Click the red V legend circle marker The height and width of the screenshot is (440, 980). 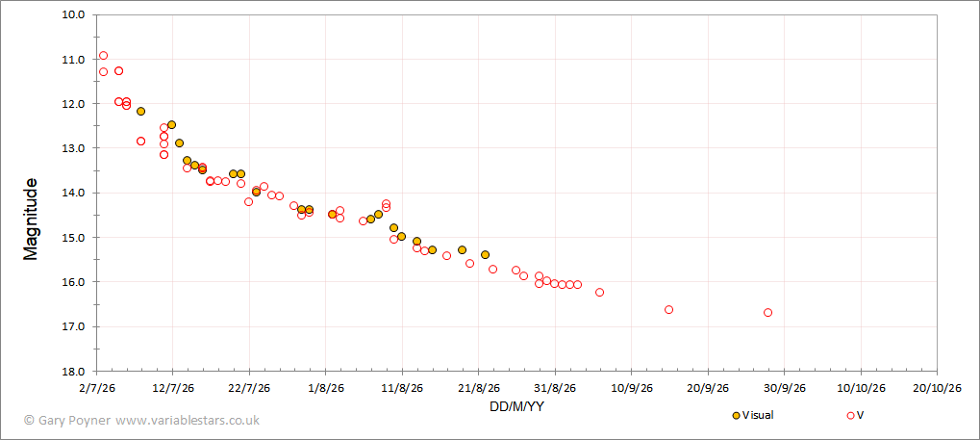(x=850, y=416)
